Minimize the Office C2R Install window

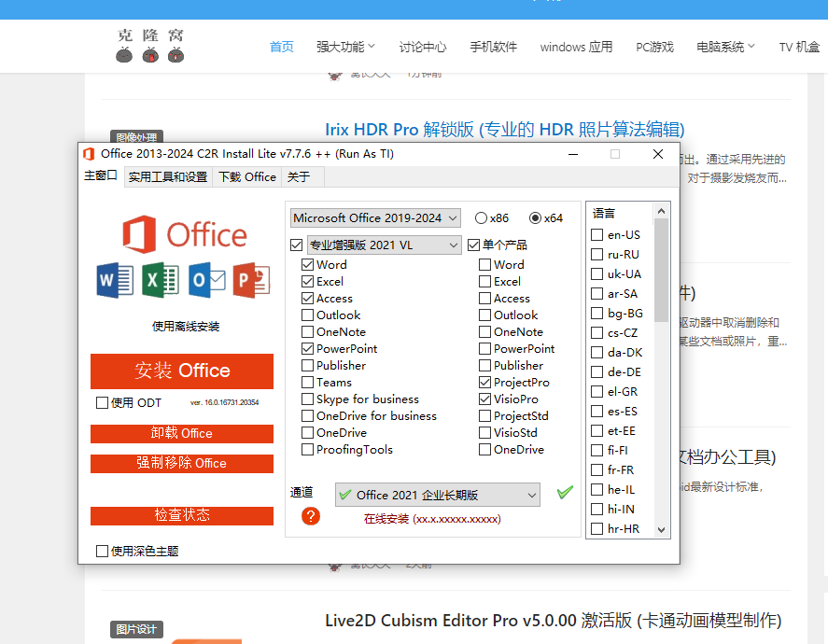(x=573, y=154)
